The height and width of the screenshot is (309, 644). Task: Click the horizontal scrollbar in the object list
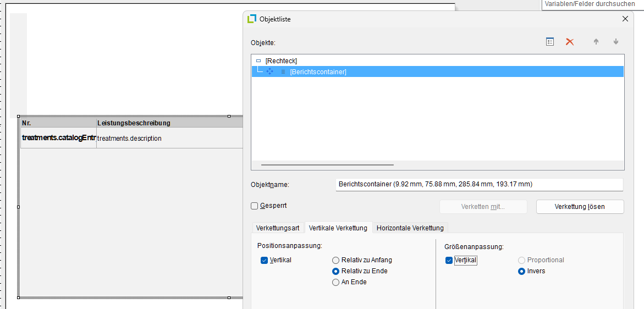tap(327, 164)
